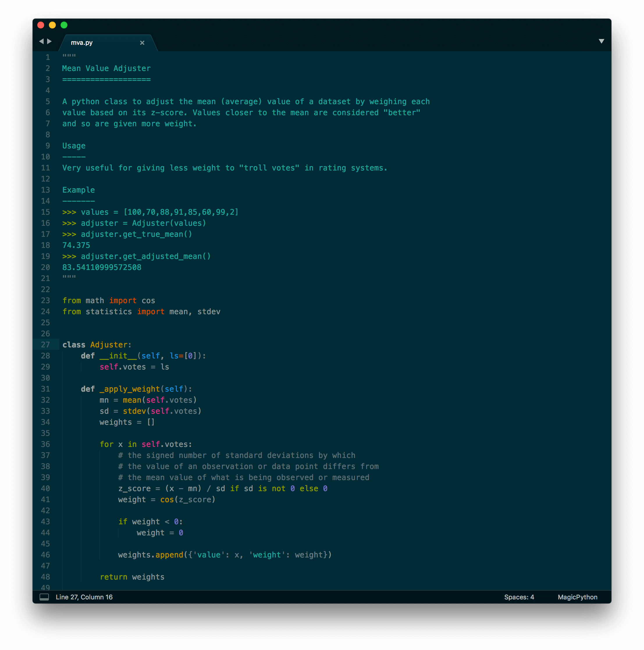The height and width of the screenshot is (650, 644).
Task: Place cursor on class Adjuster name
Action: (x=108, y=345)
